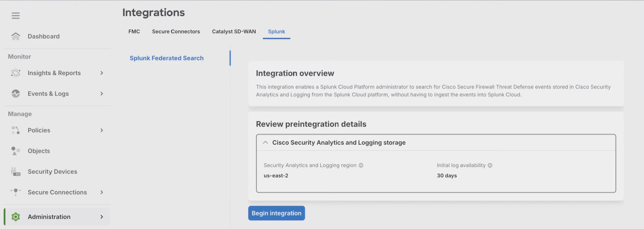Click the Events & Logs pulse icon
Viewport: 644px width, 229px height.
pyautogui.click(x=16, y=94)
